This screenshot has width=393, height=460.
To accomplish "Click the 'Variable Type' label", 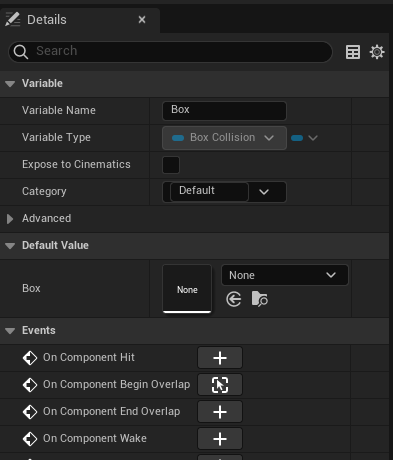I will [56, 137].
